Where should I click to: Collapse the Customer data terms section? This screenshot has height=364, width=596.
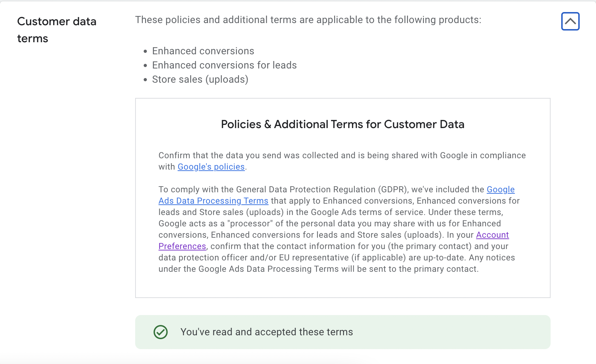pyautogui.click(x=570, y=21)
